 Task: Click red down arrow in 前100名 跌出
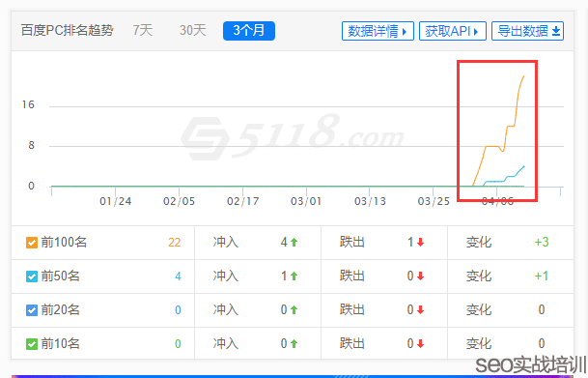(420, 243)
